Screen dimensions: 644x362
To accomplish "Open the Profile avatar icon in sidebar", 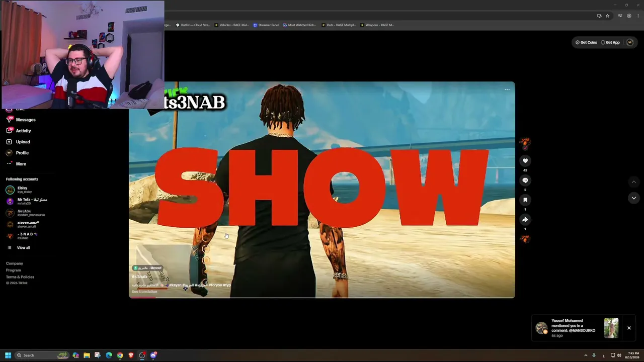I will click(9, 153).
